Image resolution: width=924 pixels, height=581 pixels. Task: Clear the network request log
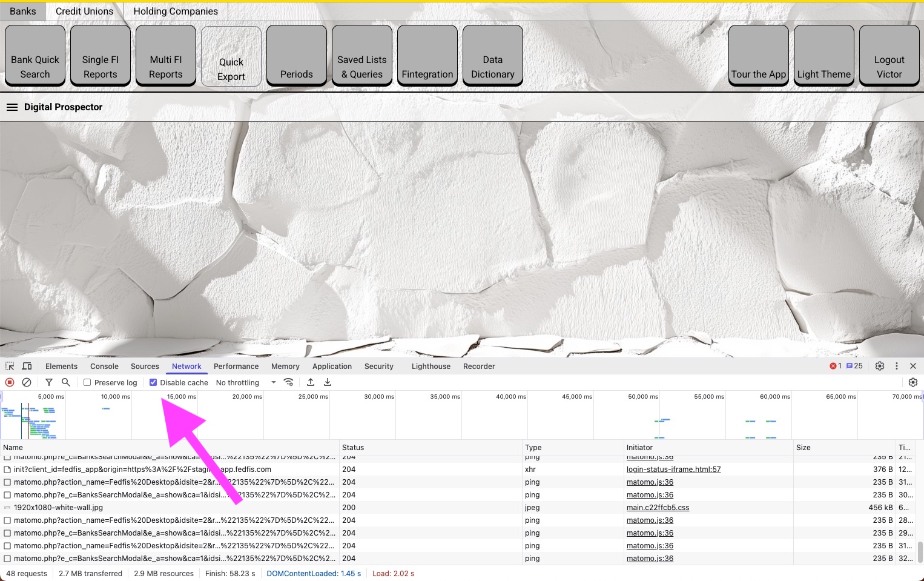(x=27, y=382)
